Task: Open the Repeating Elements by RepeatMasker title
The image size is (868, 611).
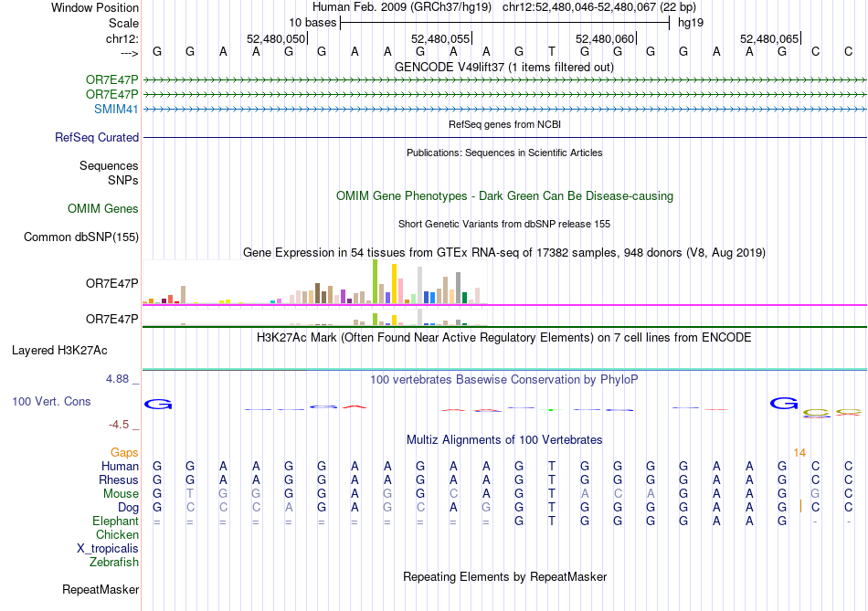Action: coord(504,576)
